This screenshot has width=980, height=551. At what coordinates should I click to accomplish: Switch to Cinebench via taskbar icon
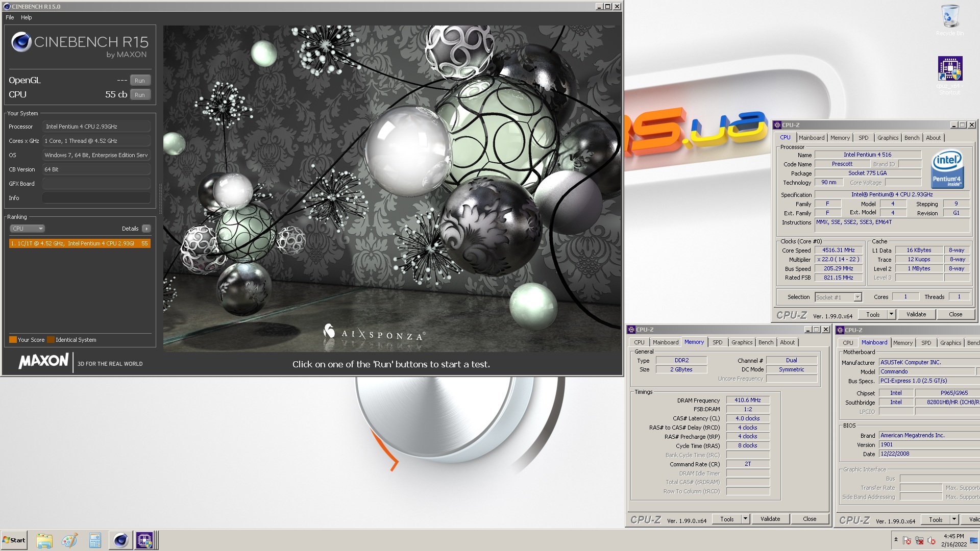coord(120,540)
